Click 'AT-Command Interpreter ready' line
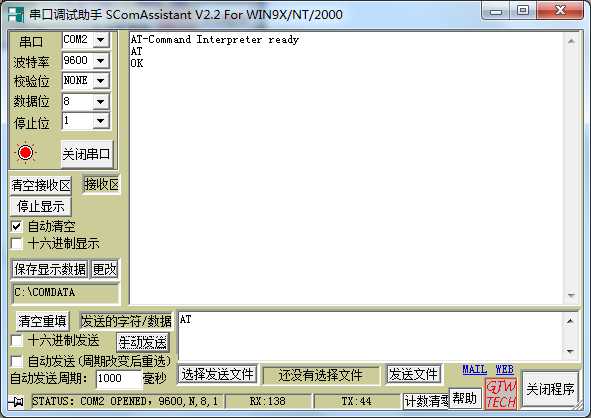This screenshot has height=418, width=591. 215,40
